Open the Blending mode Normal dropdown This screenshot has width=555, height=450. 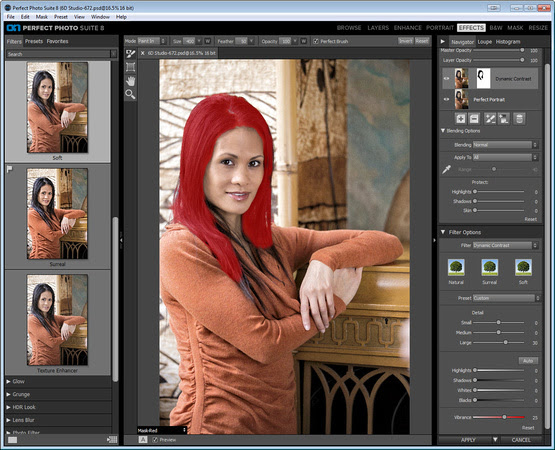click(505, 145)
